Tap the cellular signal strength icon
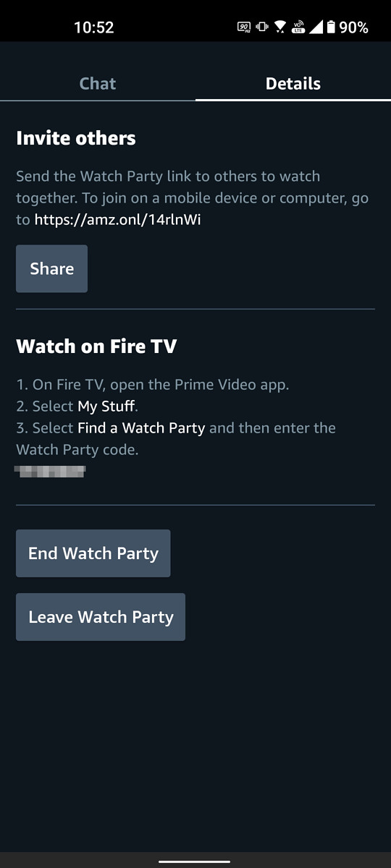Viewport: 391px width, 868px height. coord(316,27)
